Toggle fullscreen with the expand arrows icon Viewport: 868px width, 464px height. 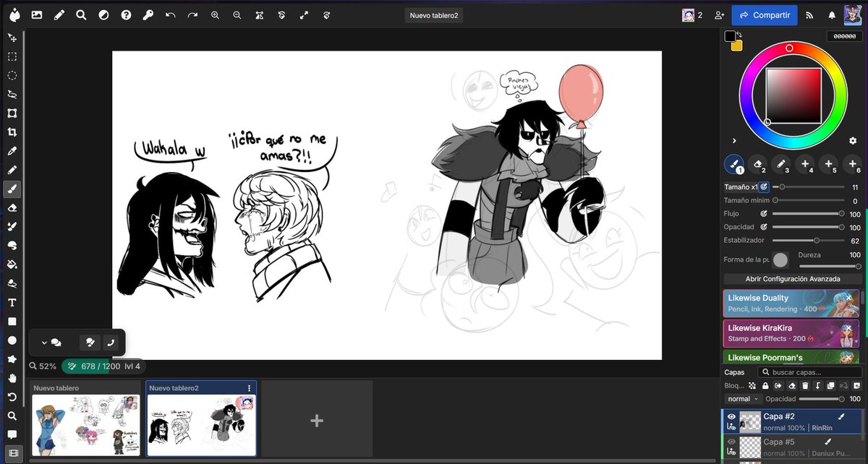pos(304,14)
